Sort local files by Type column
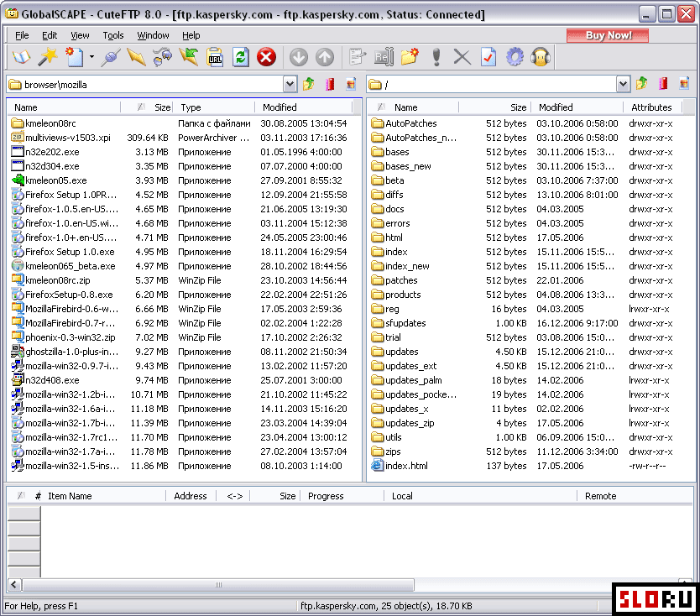This screenshot has width=700, height=616. (x=213, y=107)
